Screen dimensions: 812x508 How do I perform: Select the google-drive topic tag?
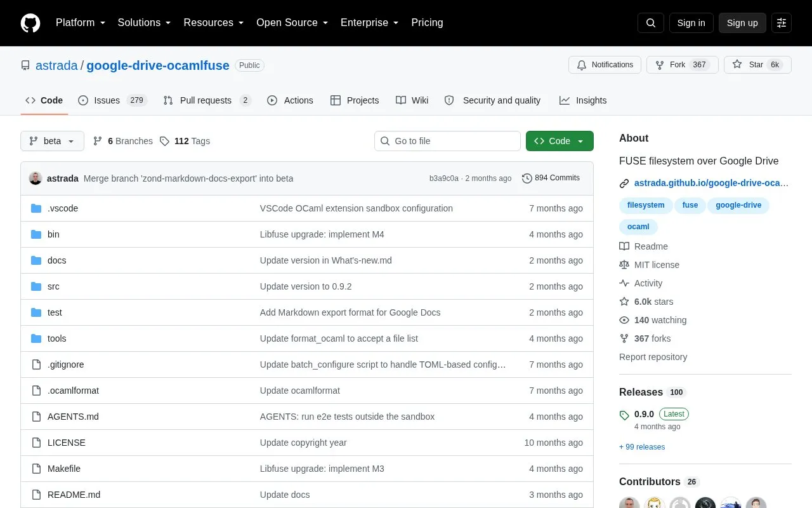(738, 205)
